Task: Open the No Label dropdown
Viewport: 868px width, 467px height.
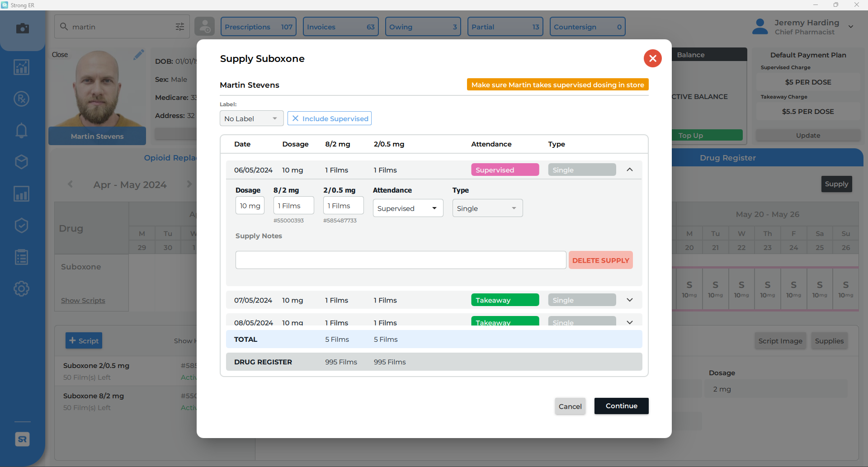Action: point(251,118)
